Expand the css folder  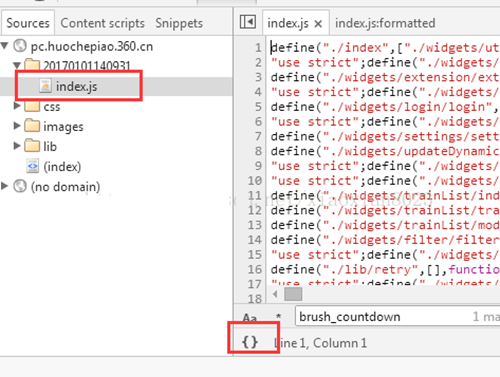point(17,106)
